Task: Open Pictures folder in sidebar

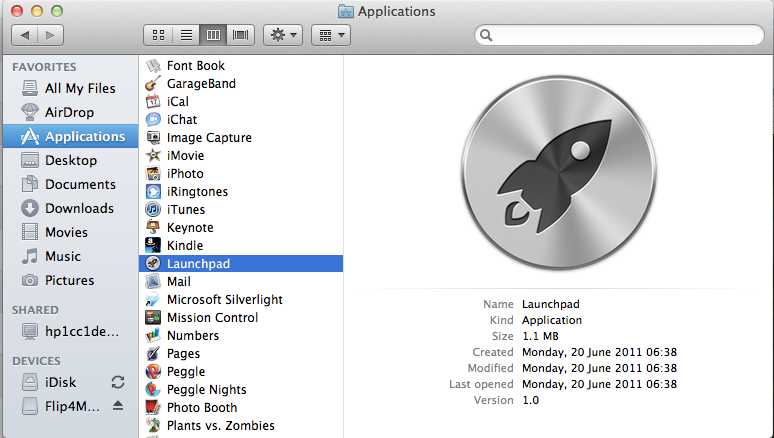Action: (71, 280)
